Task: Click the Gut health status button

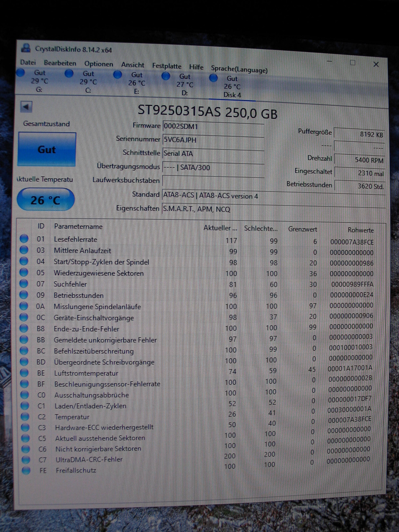Action: (47, 149)
